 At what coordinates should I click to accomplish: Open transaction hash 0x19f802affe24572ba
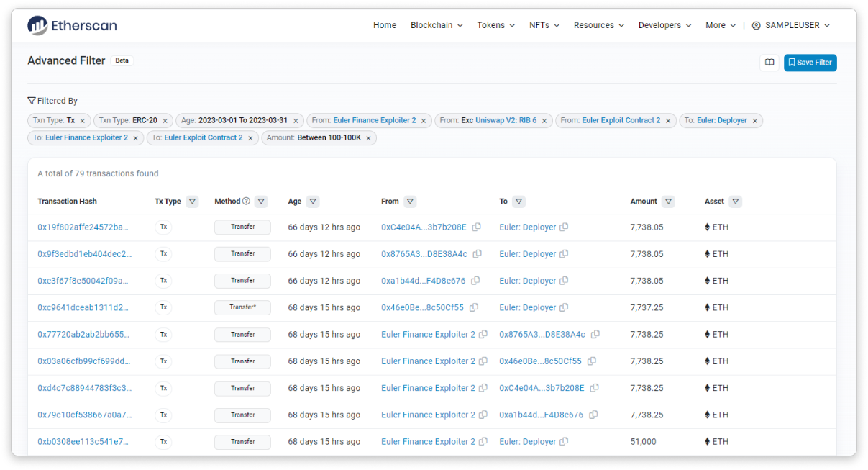click(83, 227)
